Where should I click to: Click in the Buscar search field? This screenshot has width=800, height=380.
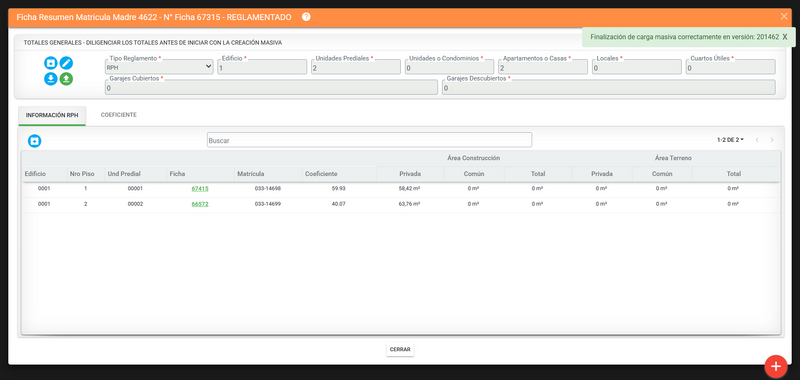pos(369,140)
